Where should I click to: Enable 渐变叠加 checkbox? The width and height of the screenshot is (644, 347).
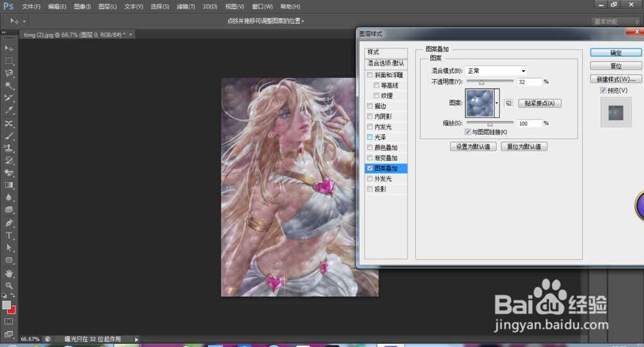click(370, 158)
